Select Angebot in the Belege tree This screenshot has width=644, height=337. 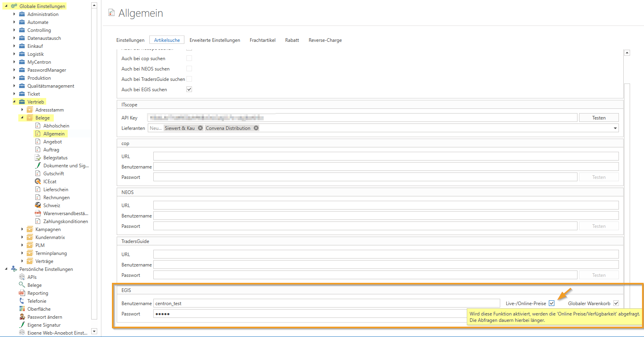tap(53, 142)
